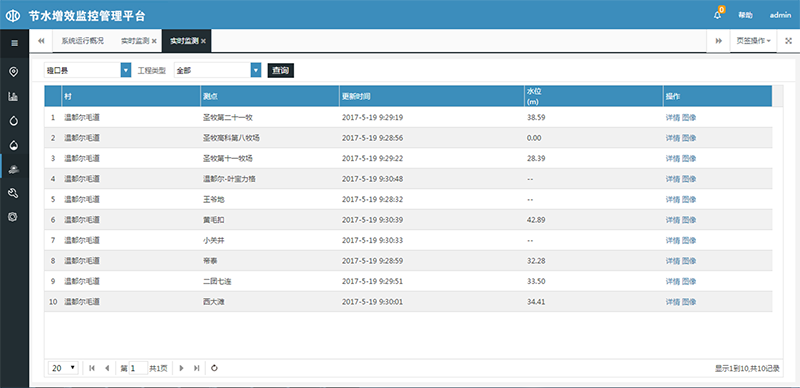The image size is (800, 388).
Task: Go to first page icon
Action: [x=92, y=368]
